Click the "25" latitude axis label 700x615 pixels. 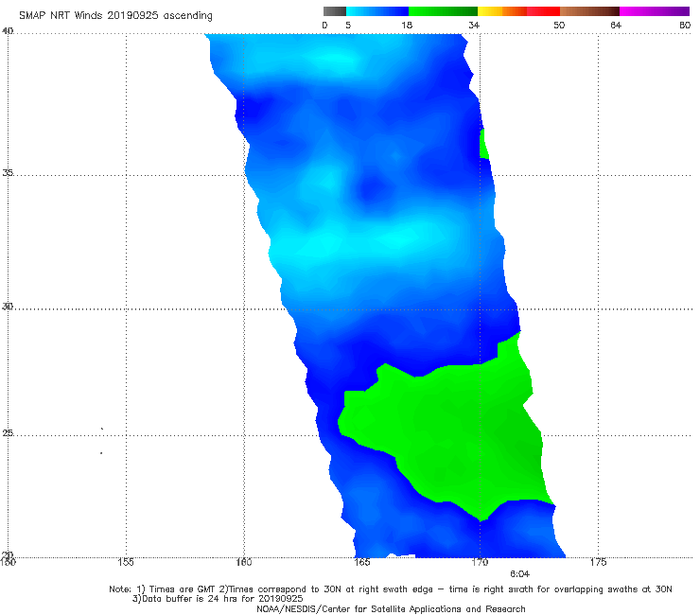point(8,433)
